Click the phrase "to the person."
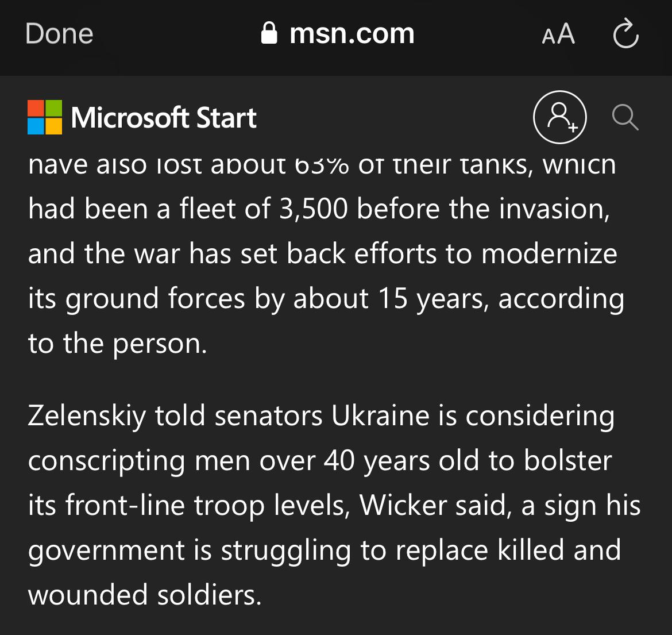Viewport: 672px width, 635px height. tap(117, 344)
